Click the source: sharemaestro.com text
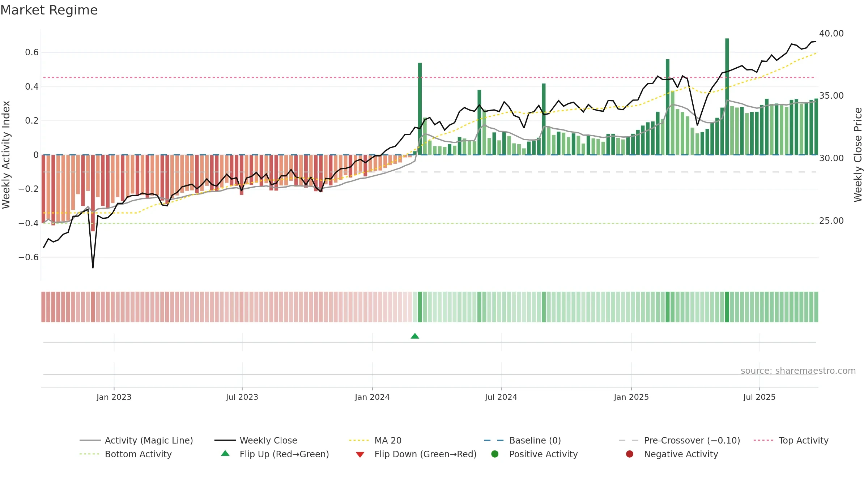Image resolution: width=868 pixels, height=488 pixels. click(798, 371)
